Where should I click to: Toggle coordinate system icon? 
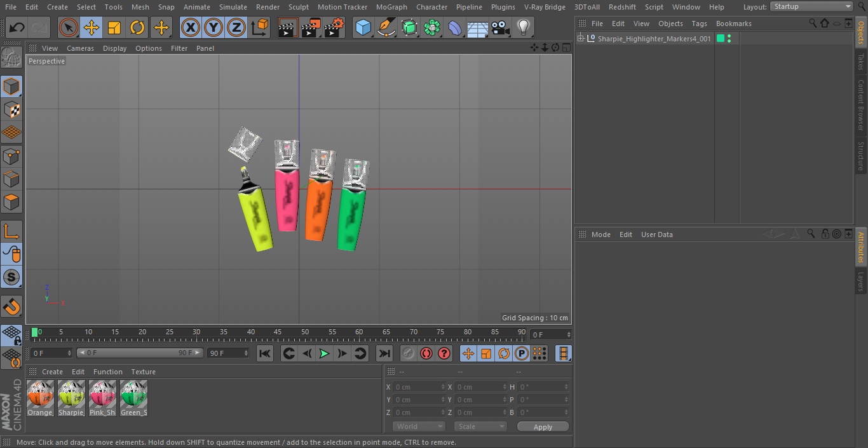click(260, 28)
